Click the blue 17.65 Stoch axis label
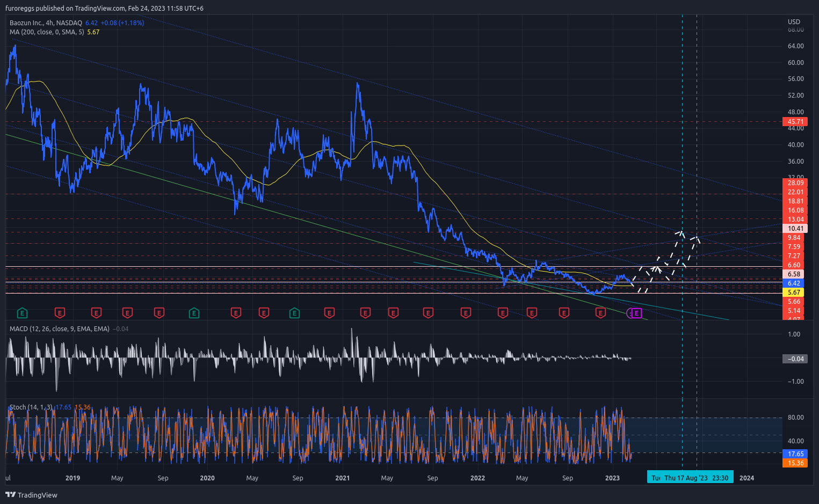The image size is (819, 504). pos(795,454)
